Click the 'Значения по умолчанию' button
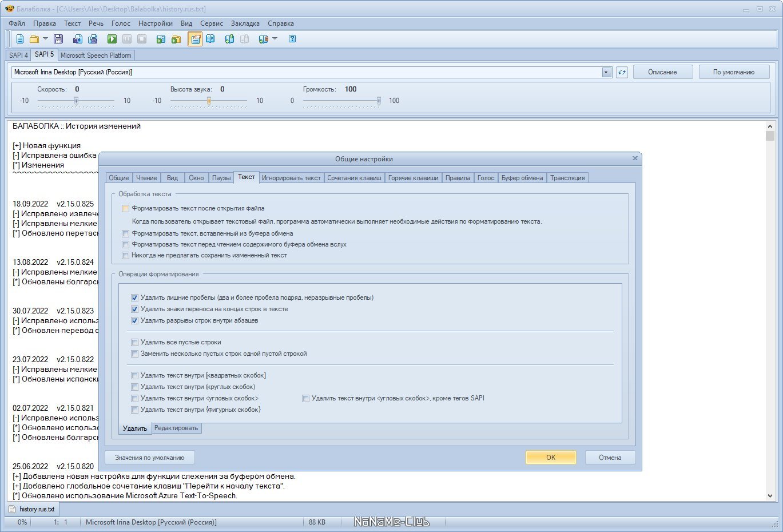783x532 pixels. point(149,458)
